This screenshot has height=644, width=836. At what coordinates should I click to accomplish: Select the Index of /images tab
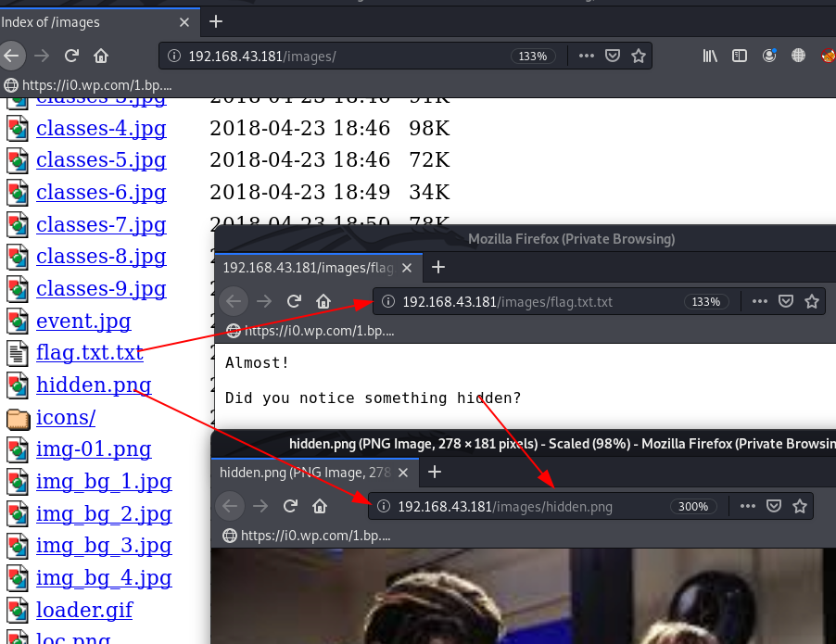pyautogui.click(x=99, y=22)
